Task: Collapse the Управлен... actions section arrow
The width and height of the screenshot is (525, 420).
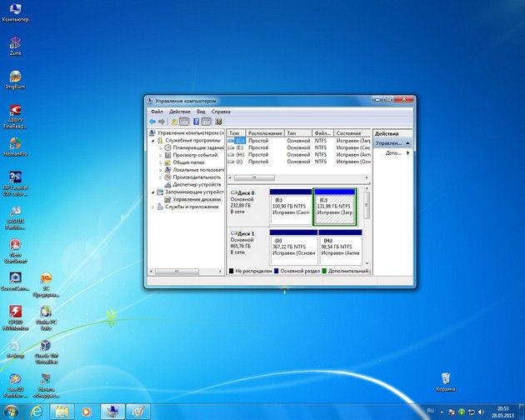Action: coord(407,143)
